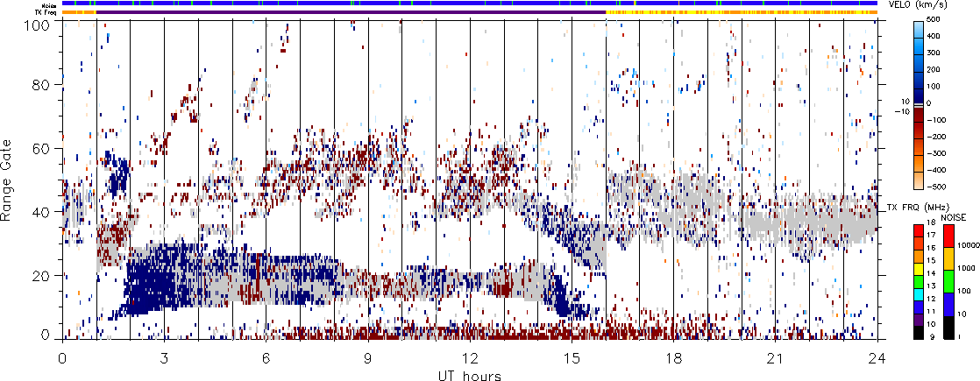Pick the dark-red segment of velocity colorbar
980x381 pixels.
[919, 115]
